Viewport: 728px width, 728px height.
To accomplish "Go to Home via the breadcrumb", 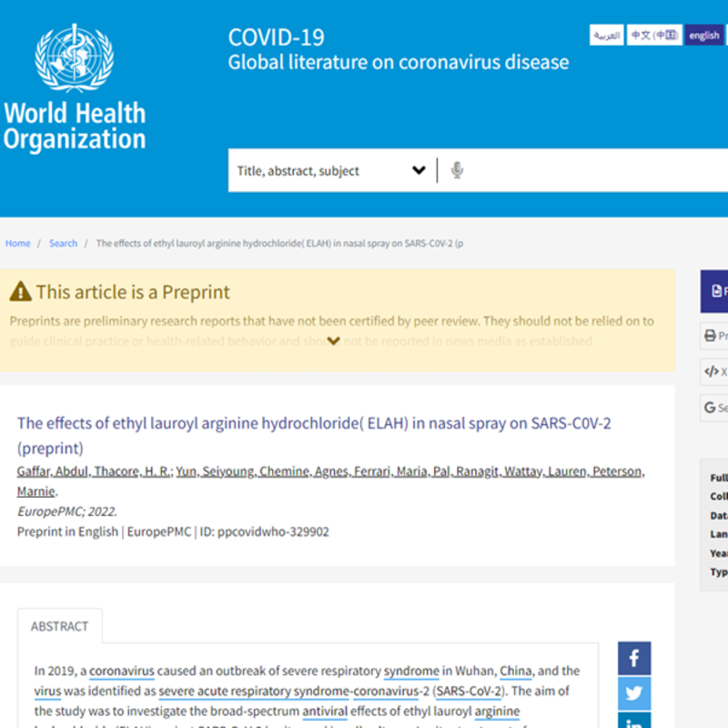I will pos(17,243).
